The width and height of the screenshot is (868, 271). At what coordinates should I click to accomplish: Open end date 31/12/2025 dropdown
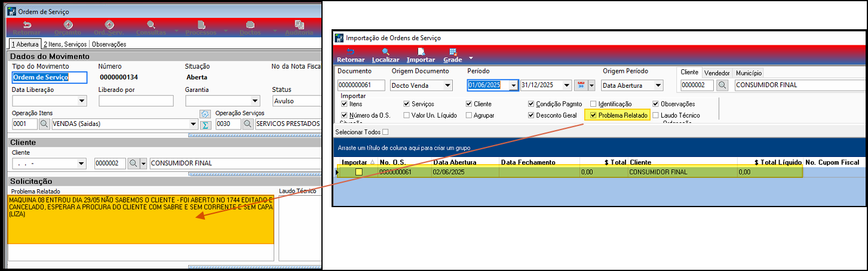(x=567, y=85)
